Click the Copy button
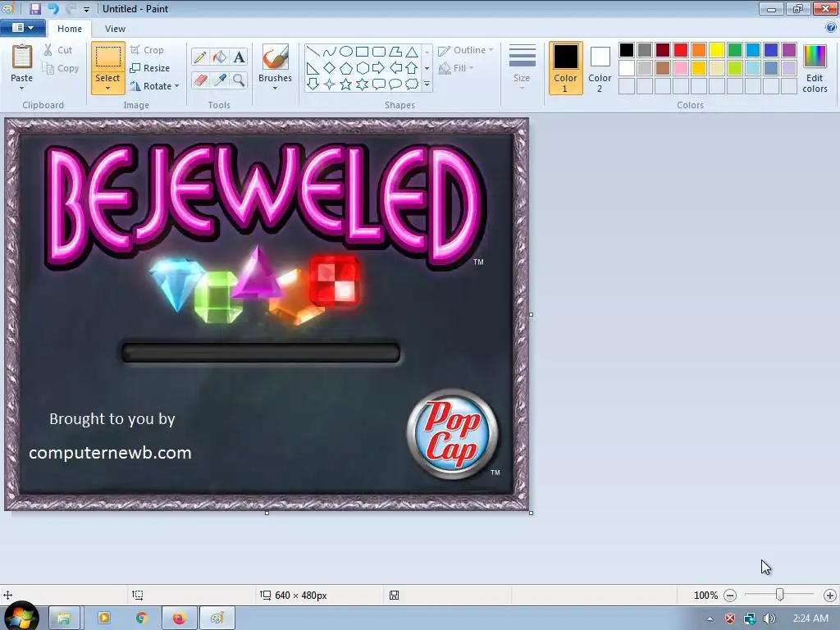Image resolution: width=840 pixels, height=630 pixels. pyautogui.click(x=61, y=68)
